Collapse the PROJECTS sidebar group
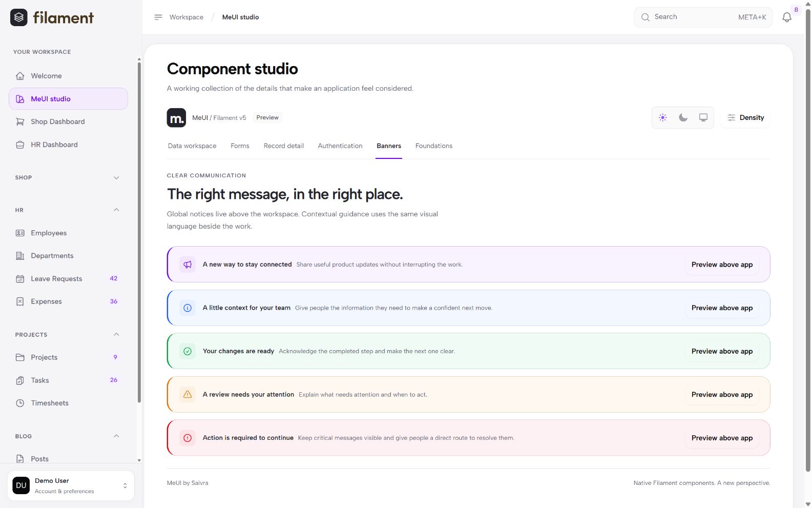Screen dimensions: 812x508 click(x=68, y=335)
